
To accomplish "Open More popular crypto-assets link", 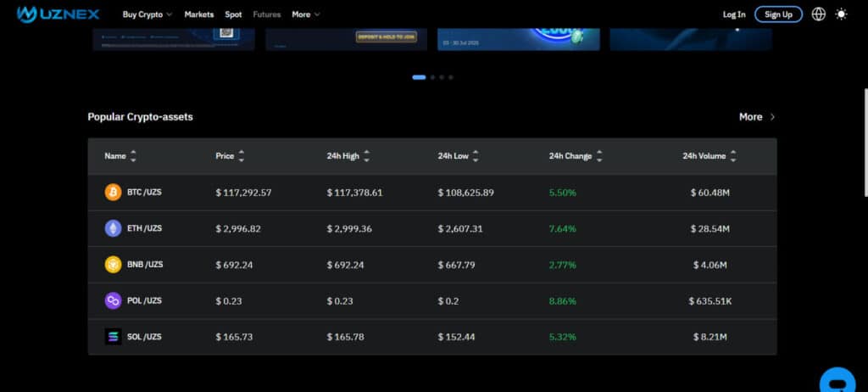I will pyautogui.click(x=757, y=117).
